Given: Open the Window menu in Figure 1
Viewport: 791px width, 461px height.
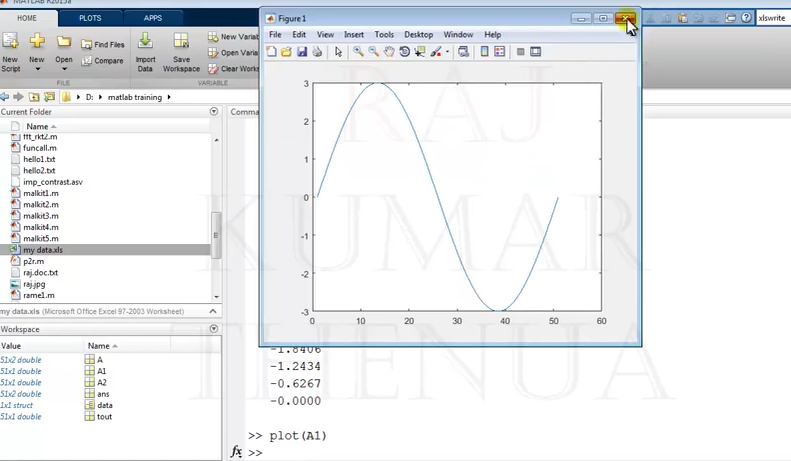Looking at the screenshot, I should (458, 34).
